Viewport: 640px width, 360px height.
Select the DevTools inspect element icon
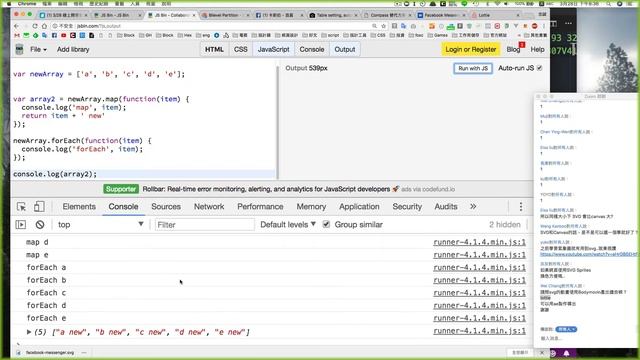(21, 207)
